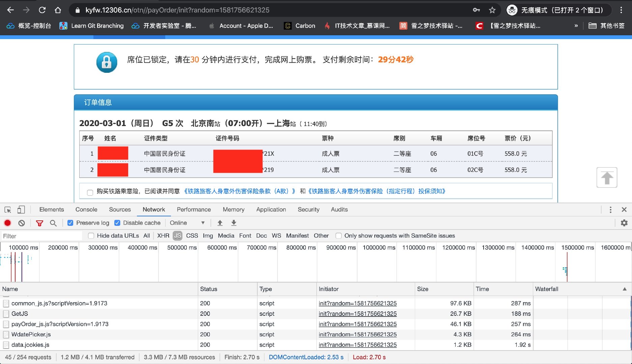Open DevTools settings gear

click(624, 223)
